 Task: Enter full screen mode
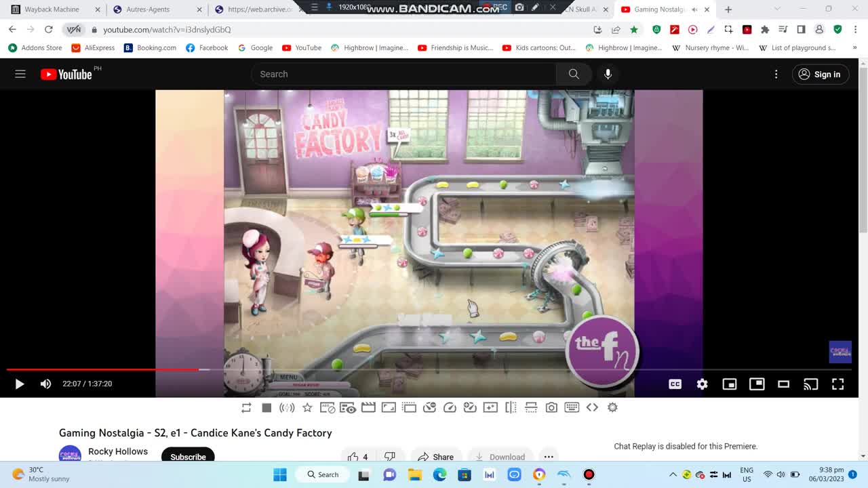click(x=837, y=384)
